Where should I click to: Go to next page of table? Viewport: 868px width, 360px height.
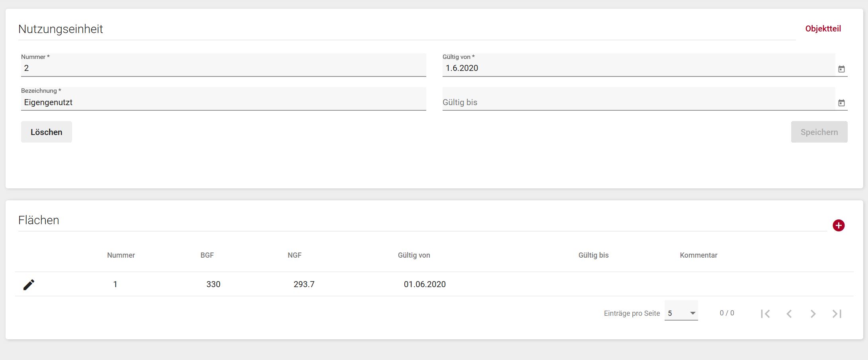813,314
